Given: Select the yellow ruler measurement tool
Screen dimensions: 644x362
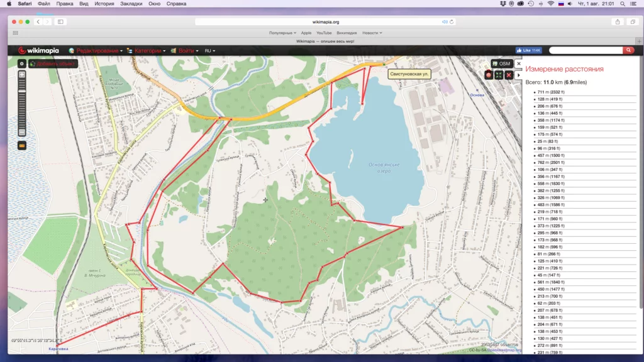Looking at the screenshot, I should point(22,146).
